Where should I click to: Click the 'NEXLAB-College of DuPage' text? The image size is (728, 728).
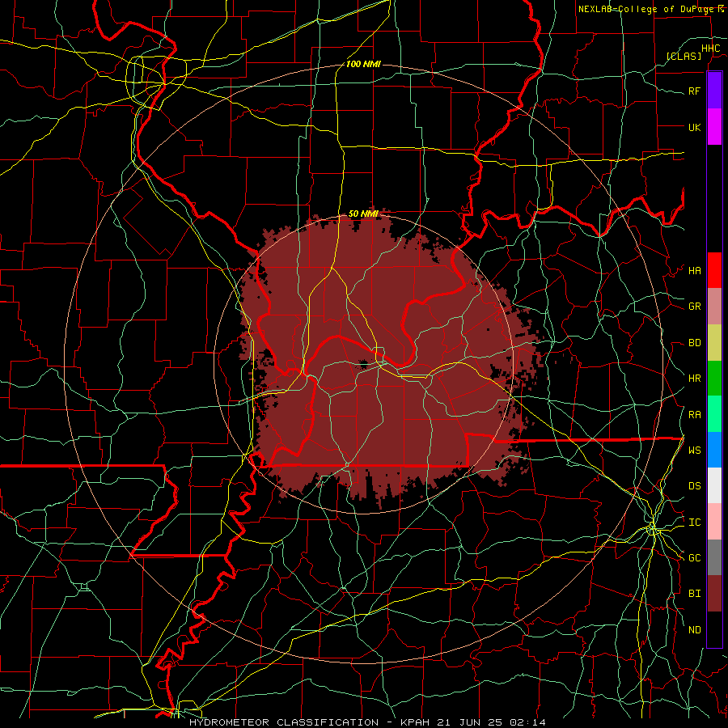click(x=647, y=9)
